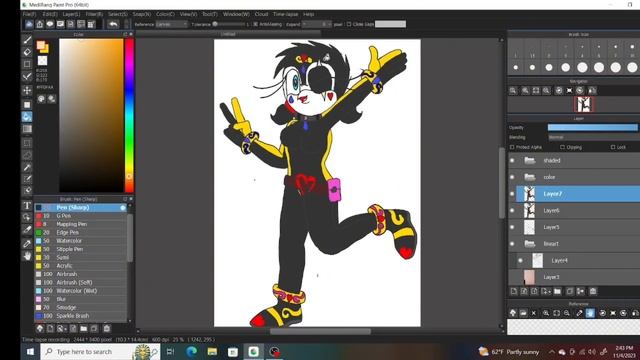Viewport: 640px width, 360px height.
Task: Click the vertical hue color bar
Action: 129,116
